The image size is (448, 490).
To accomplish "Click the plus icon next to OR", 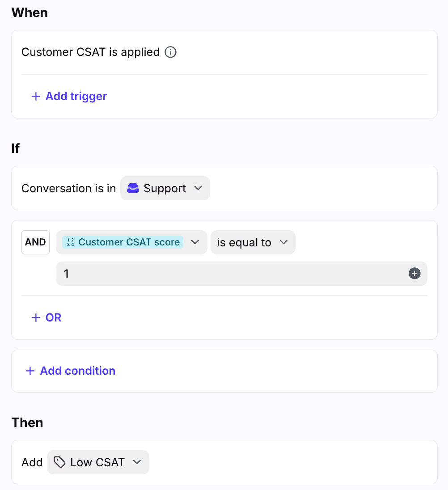I will coord(36,317).
